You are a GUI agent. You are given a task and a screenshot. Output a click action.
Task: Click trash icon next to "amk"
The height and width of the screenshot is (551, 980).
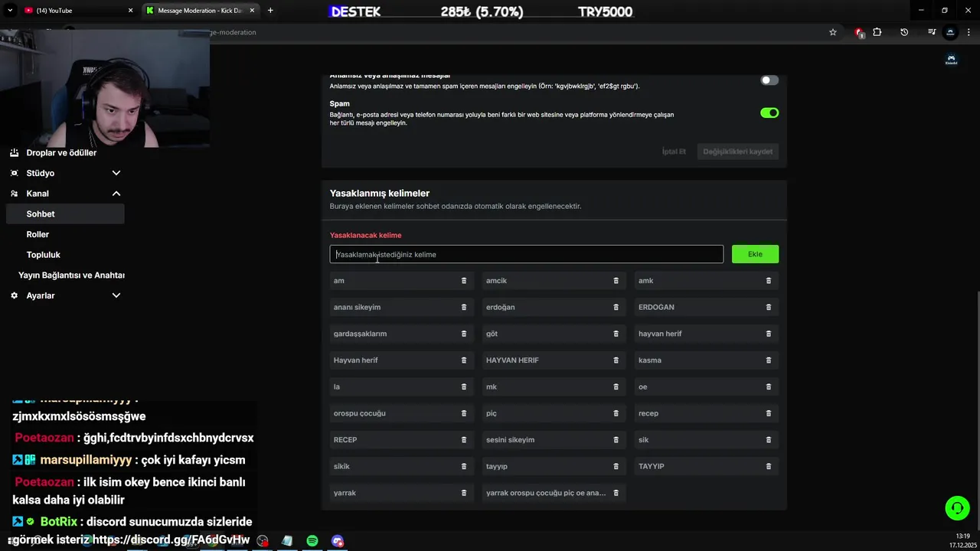(769, 281)
